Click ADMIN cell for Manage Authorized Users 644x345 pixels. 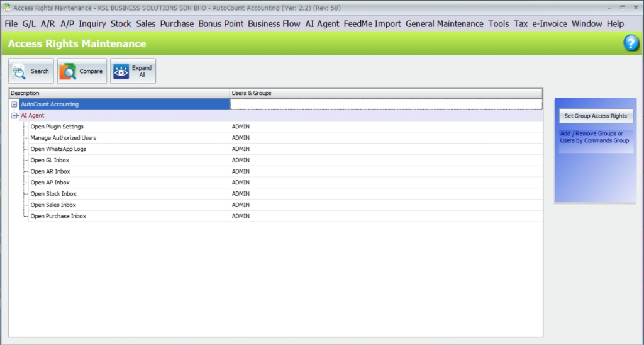386,138
